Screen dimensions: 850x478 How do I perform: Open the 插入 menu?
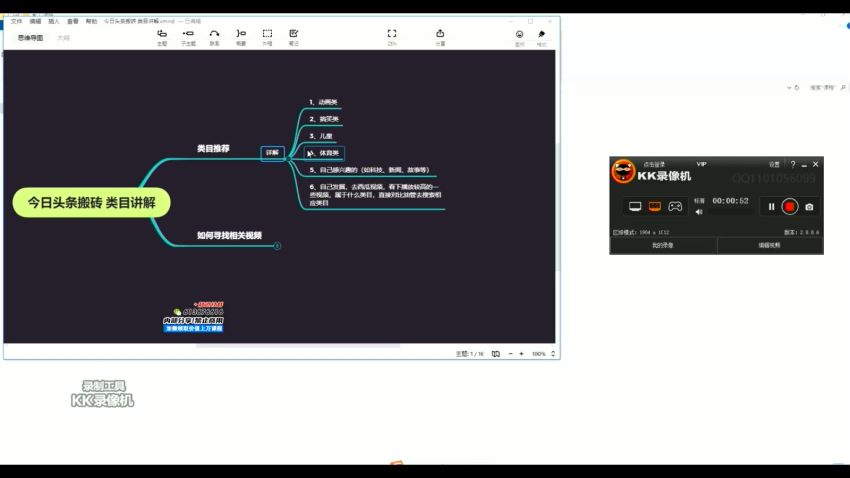pos(54,21)
